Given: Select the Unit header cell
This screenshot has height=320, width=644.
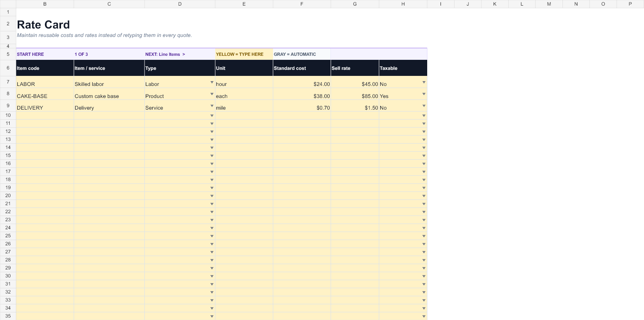Looking at the screenshot, I should tap(244, 68).
